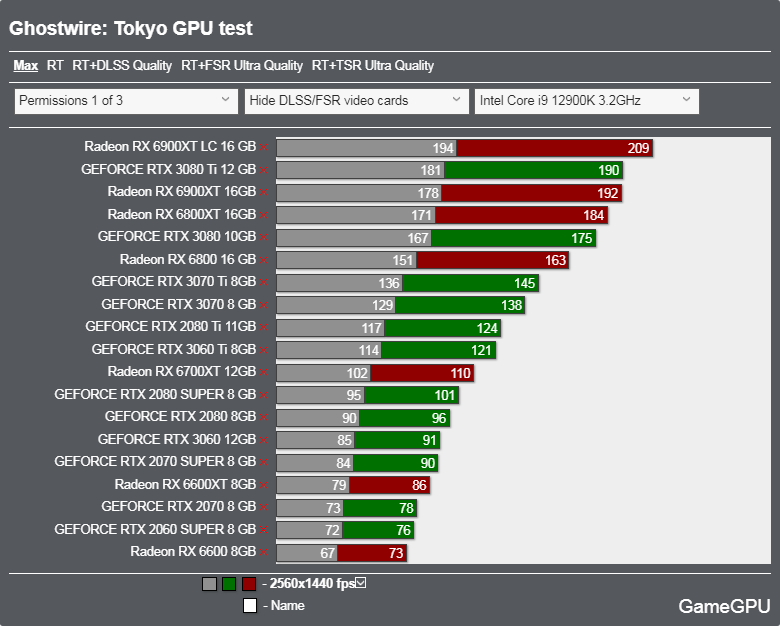Click red X next to GEFORCE RTX 2080 Ti 11GB
This screenshot has width=780, height=626.
(264, 327)
